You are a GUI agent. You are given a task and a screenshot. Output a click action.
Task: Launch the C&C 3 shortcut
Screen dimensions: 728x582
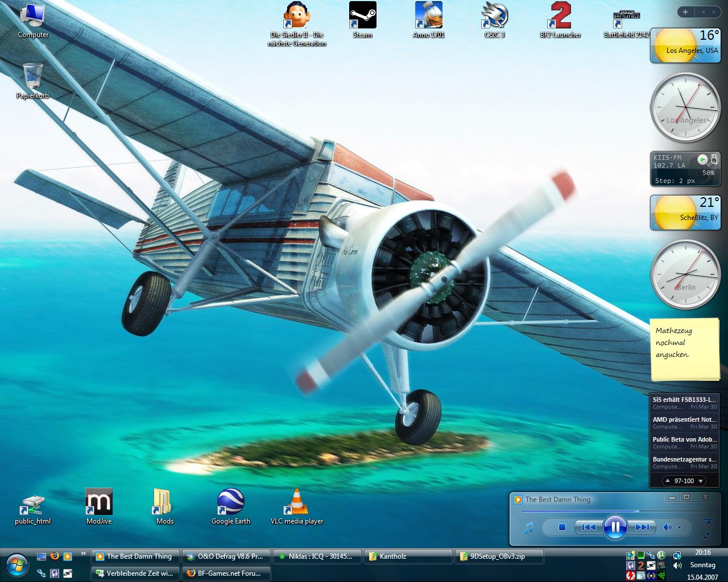(x=494, y=20)
